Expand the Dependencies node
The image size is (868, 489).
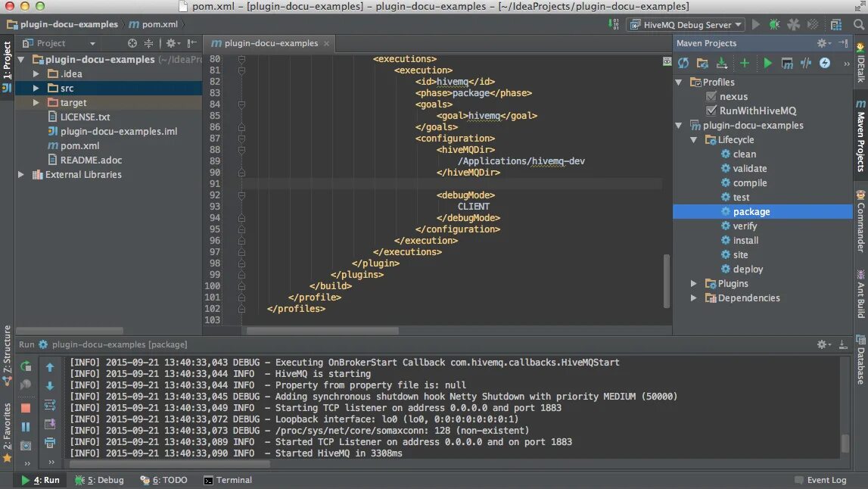coord(692,297)
